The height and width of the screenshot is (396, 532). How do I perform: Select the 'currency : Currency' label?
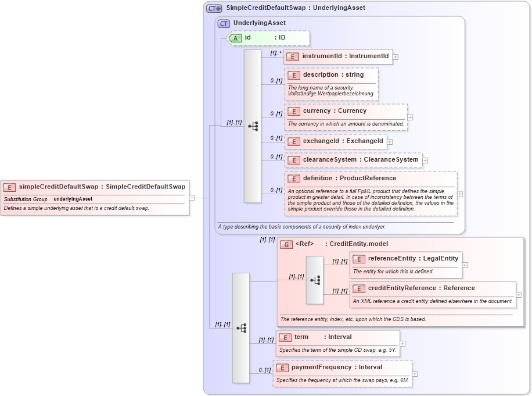coord(335,110)
